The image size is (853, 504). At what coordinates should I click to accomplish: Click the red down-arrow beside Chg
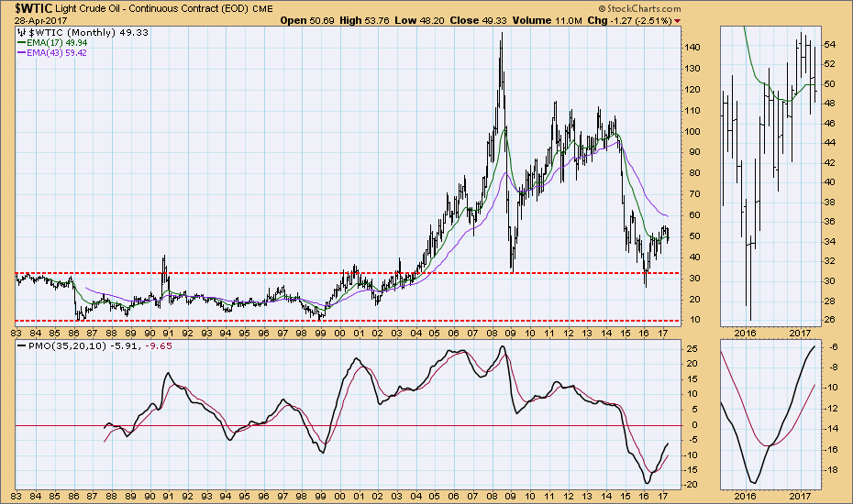click(678, 20)
